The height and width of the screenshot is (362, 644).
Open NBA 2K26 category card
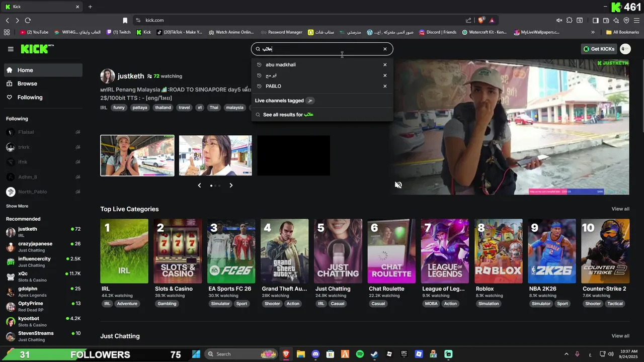point(552,251)
